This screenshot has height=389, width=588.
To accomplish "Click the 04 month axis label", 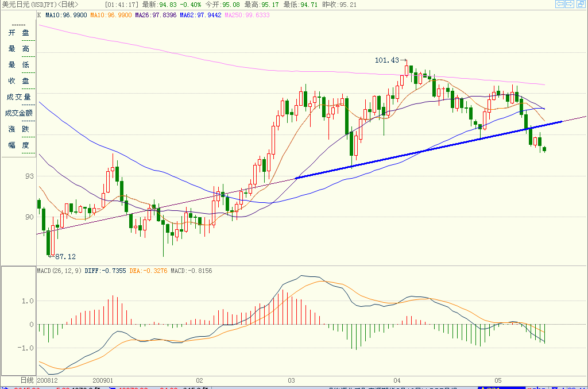I will coord(397,380).
